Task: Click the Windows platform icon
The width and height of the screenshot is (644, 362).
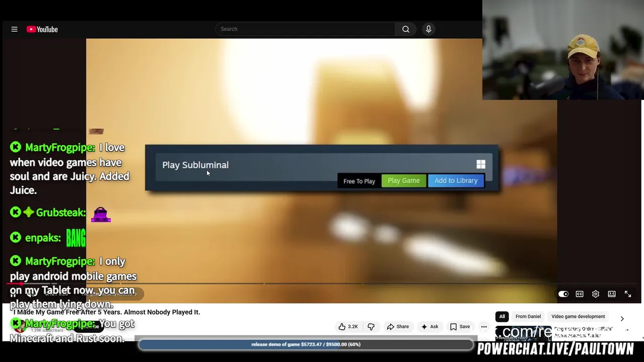Action: (481, 164)
